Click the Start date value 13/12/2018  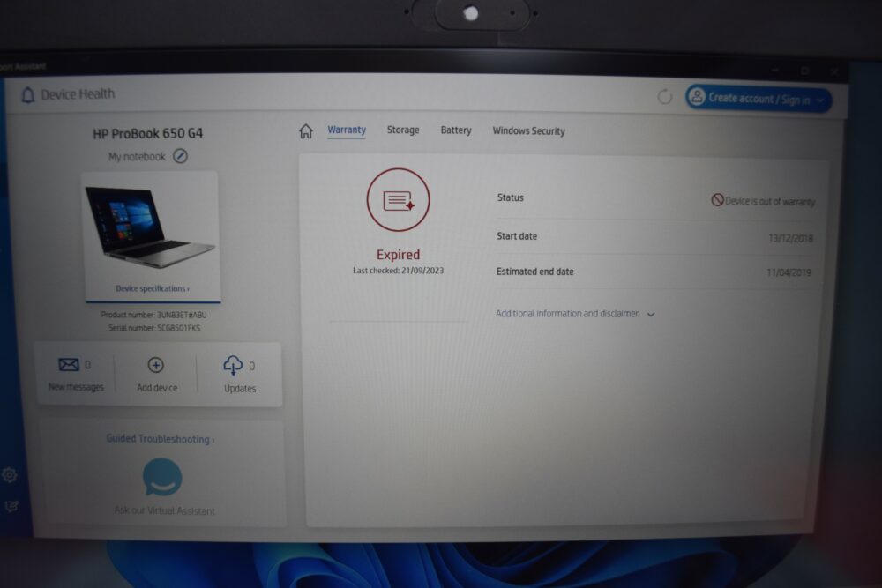pos(790,238)
